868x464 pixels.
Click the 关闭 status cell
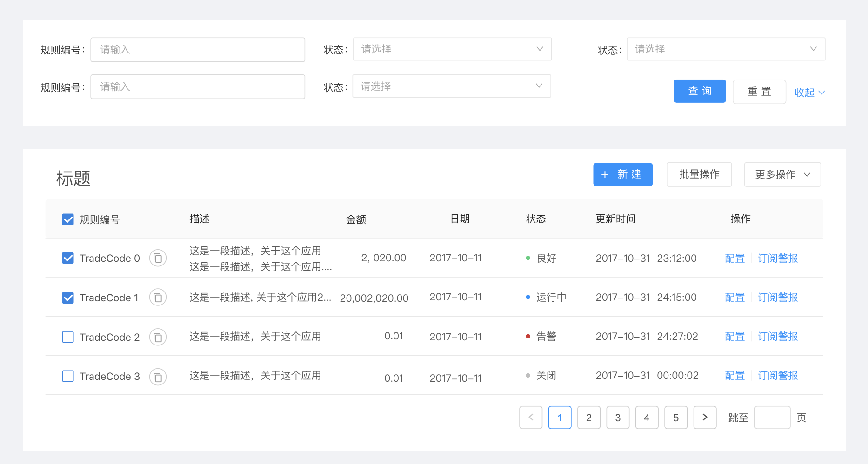pyautogui.click(x=541, y=375)
